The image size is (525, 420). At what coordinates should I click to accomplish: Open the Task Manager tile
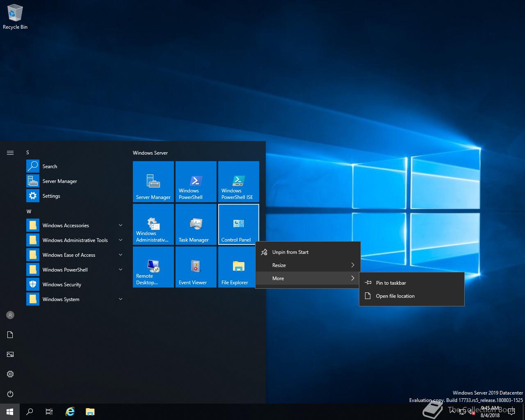pyautogui.click(x=196, y=224)
